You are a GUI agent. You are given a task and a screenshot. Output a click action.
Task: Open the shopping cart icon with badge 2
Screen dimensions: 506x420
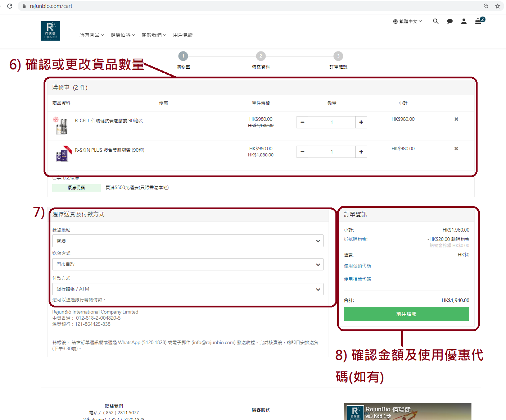480,20
